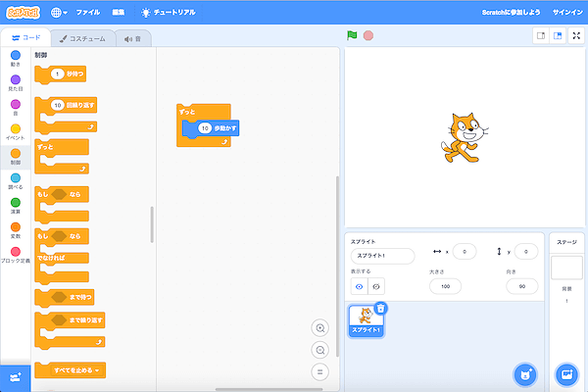Viewport: 588px width, 392px height.
Task: Reset workspace zoom to default
Action: (319, 371)
